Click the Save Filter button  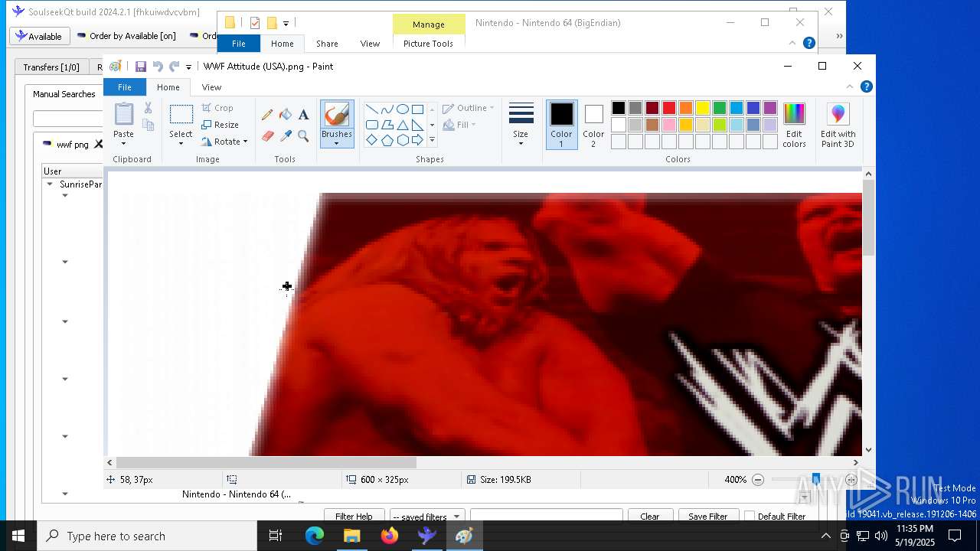tap(707, 517)
